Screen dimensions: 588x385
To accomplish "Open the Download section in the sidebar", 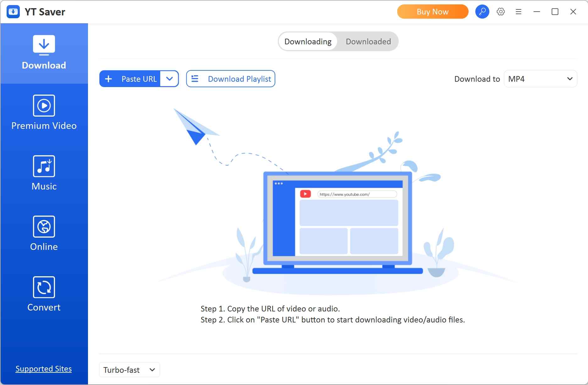I will (x=44, y=53).
